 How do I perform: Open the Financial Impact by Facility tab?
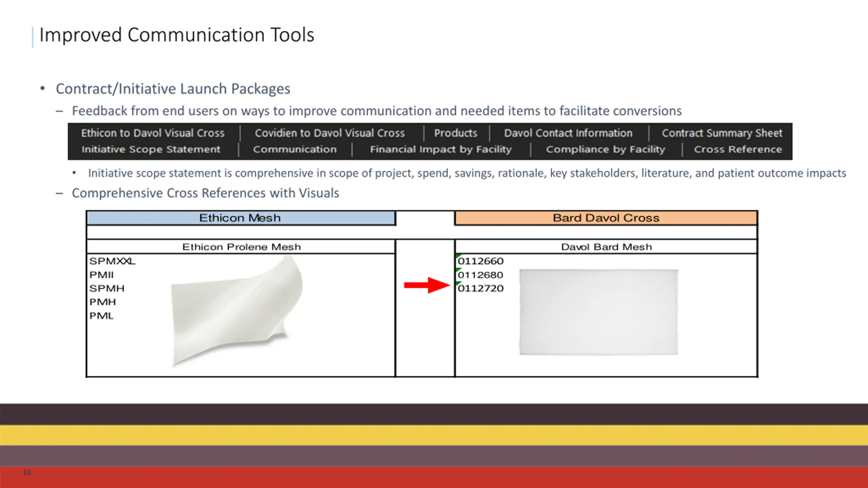tap(441, 149)
